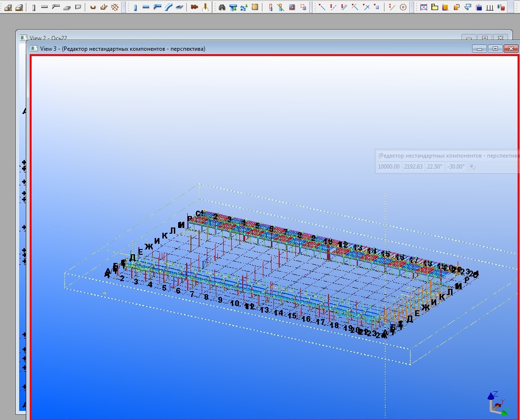Choose the blue curved steel beam tool
Screen dimensions: 520x420
pos(168,7)
